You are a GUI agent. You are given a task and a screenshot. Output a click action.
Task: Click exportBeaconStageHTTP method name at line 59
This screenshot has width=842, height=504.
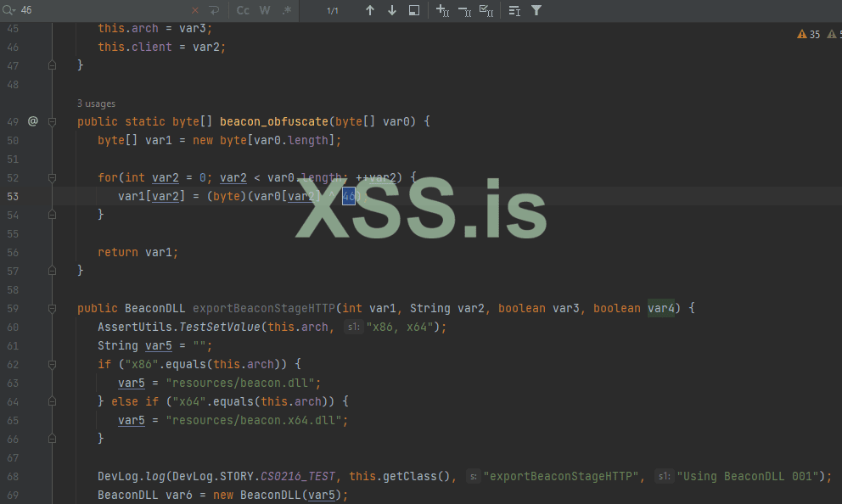pyautogui.click(x=264, y=309)
